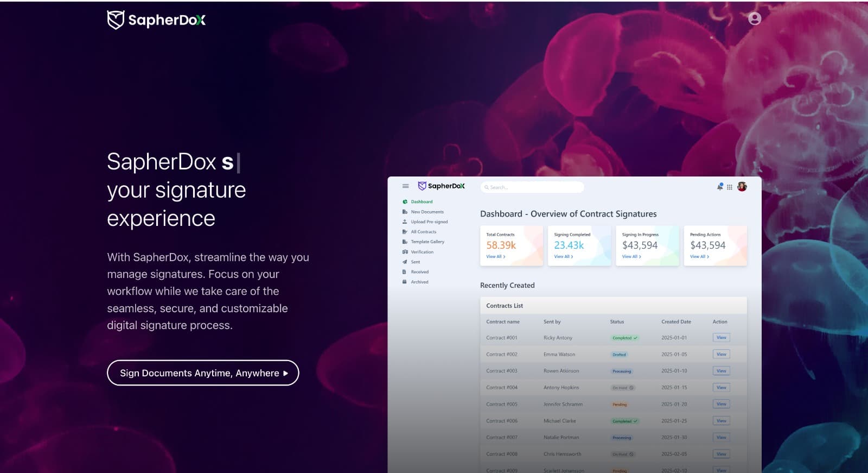Viewport: 868px width, 473px height.
Task: Click View All on the Signing In Progress card
Action: (x=631, y=257)
